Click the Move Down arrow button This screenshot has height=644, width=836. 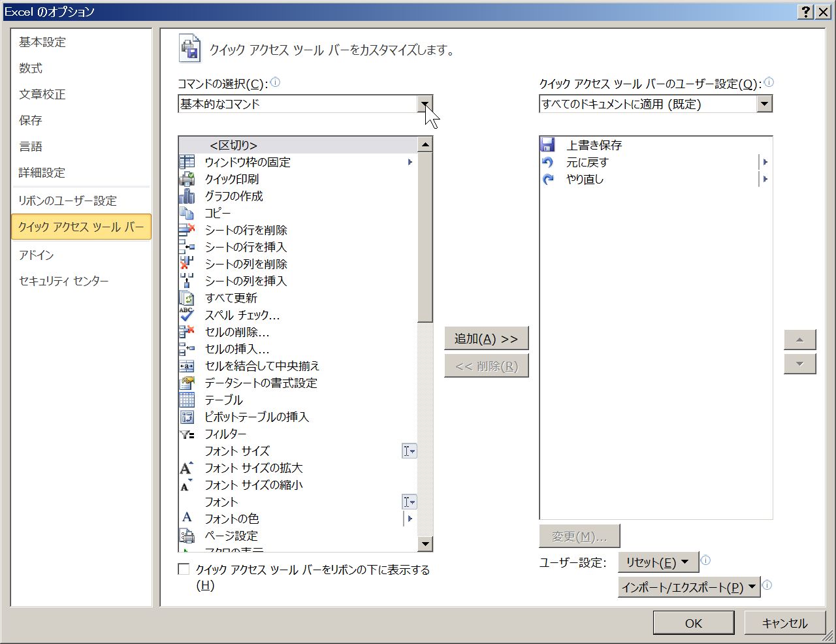click(x=800, y=364)
